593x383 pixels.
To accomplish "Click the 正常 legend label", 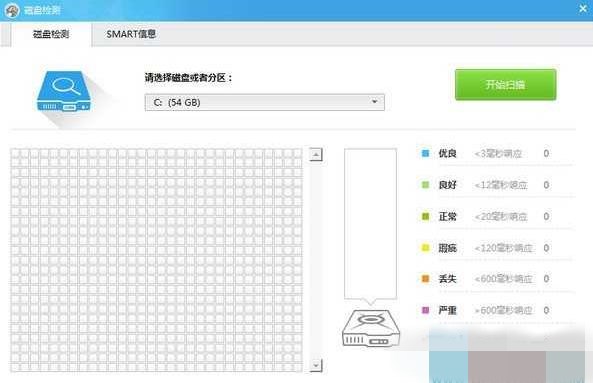I will [x=447, y=216].
